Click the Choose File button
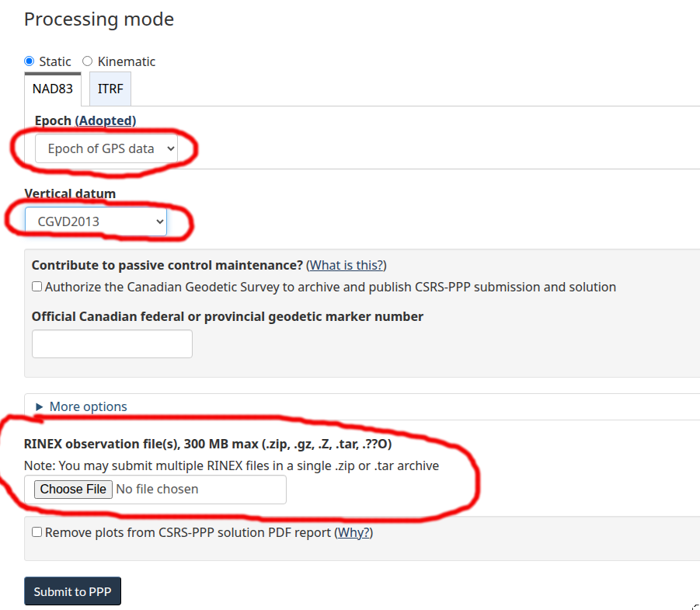 73,489
